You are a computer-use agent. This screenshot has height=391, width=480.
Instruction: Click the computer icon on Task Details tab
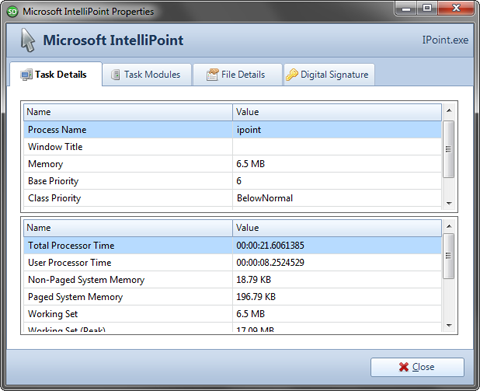click(x=26, y=75)
